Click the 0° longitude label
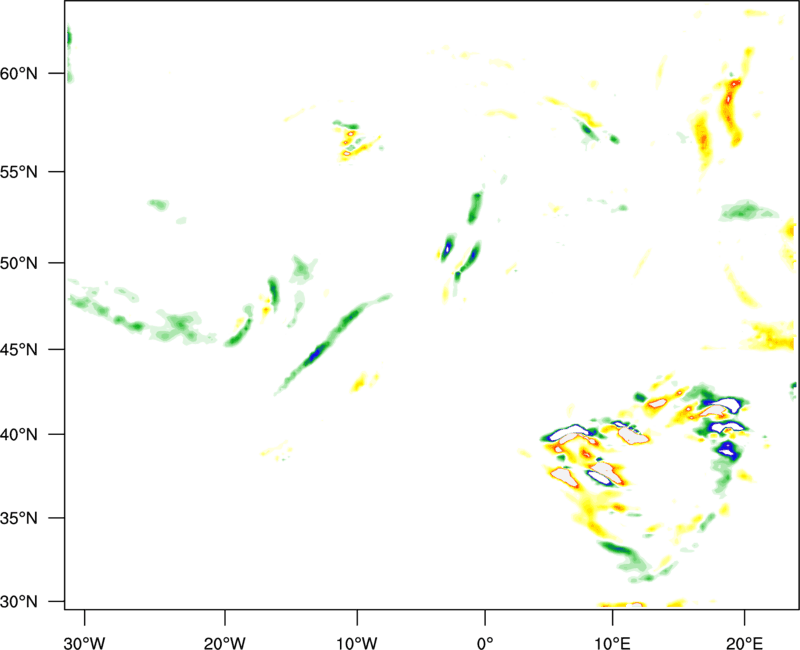 pyautogui.click(x=485, y=643)
